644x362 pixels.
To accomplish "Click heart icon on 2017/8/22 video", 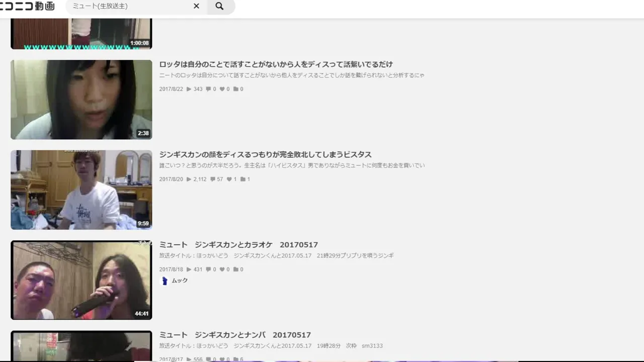I will 222,89.
